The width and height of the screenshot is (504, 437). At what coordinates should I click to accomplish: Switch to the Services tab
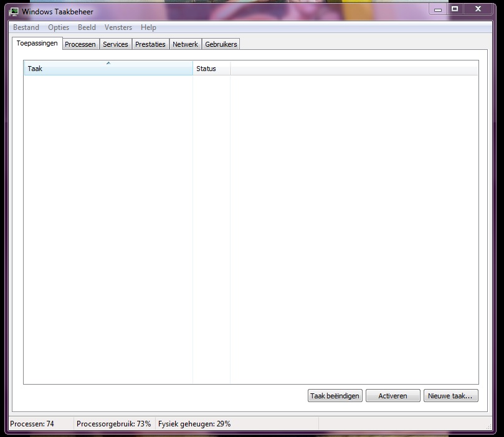(115, 44)
